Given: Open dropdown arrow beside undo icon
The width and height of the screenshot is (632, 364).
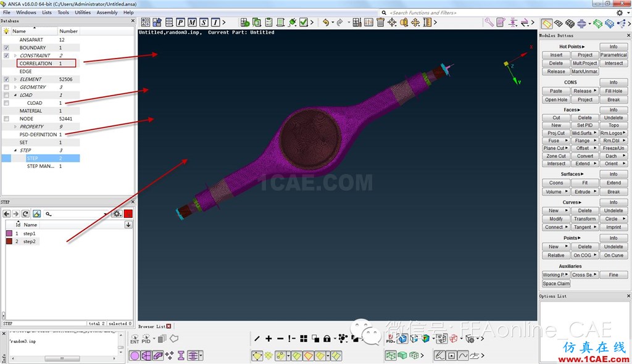Looking at the screenshot, I should tap(333, 23).
